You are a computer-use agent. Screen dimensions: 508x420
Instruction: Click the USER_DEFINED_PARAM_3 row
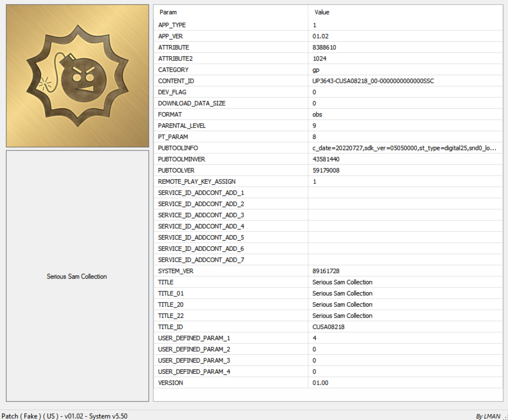pos(328,360)
